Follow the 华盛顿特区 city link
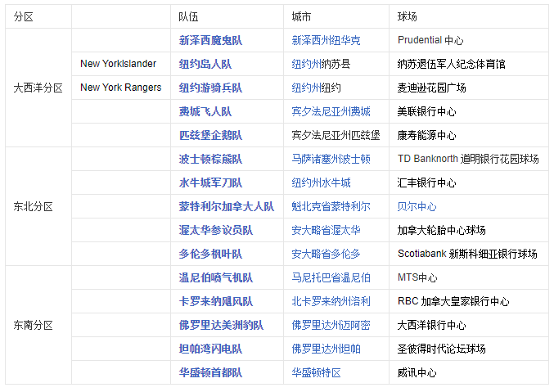This screenshot has height=392, width=554. [x=316, y=372]
